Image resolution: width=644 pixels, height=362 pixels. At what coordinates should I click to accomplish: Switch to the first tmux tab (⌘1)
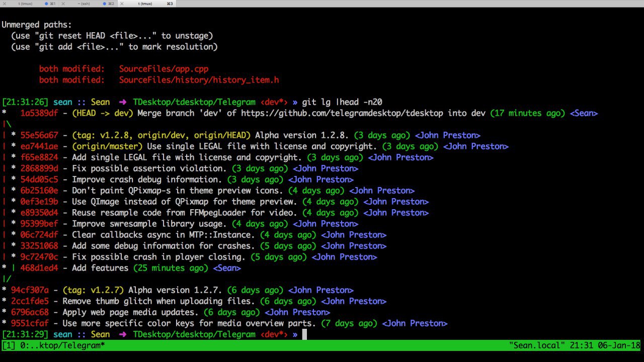30,4
